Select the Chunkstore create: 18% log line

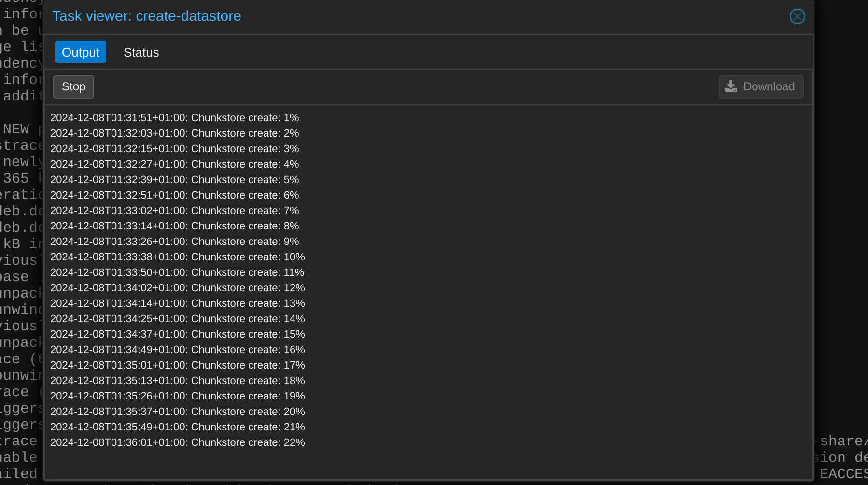pos(178,381)
